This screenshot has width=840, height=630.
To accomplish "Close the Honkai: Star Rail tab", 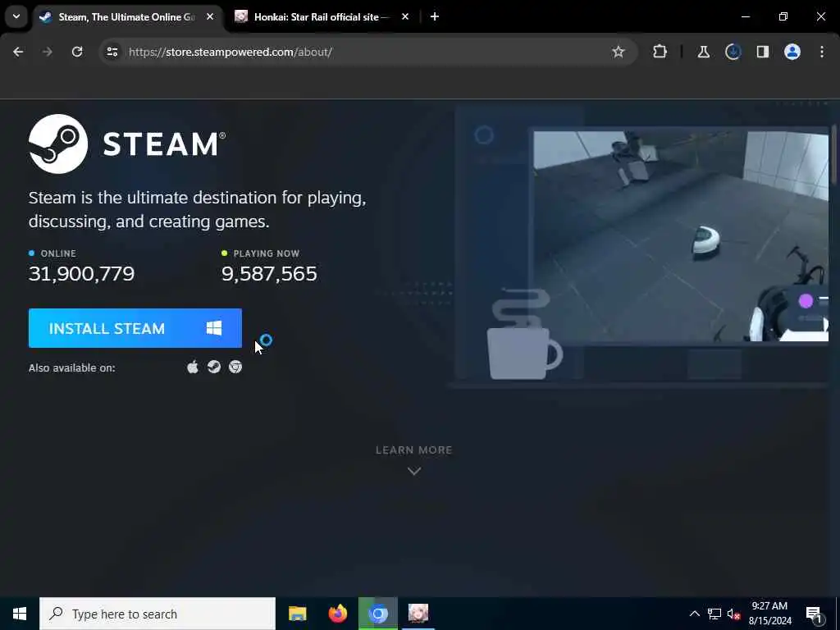I will pos(405,17).
